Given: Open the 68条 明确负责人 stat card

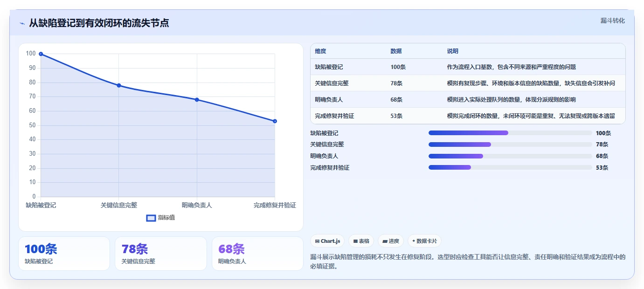Looking at the screenshot, I should [257, 254].
